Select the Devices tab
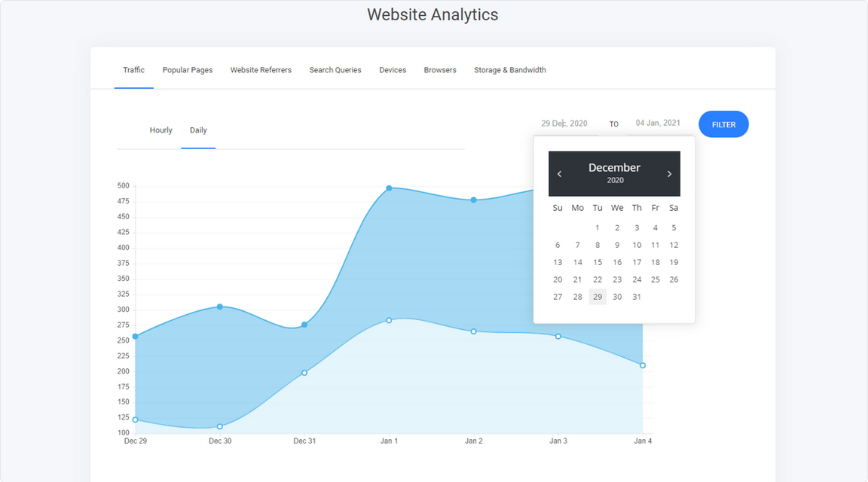The height and width of the screenshot is (482, 868). [x=393, y=70]
